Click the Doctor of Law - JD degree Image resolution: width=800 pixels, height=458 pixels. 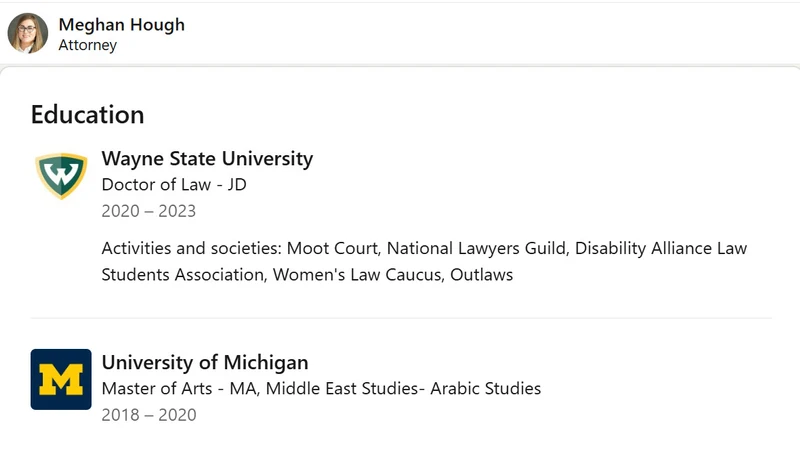pos(174,184)
